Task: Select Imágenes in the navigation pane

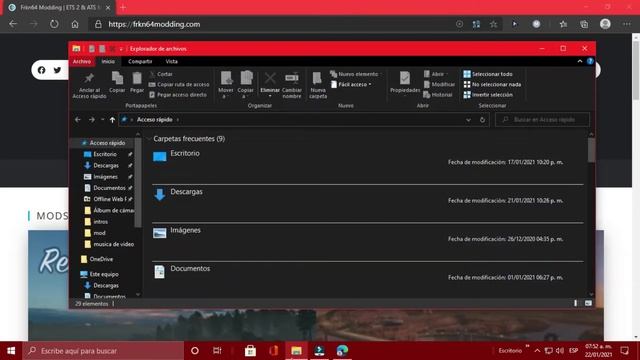Action: [x=105, y=177]
